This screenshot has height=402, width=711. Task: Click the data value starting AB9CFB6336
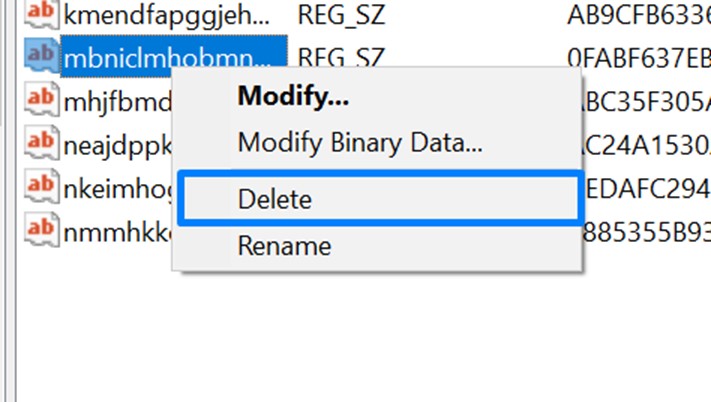tap(637, 15)
